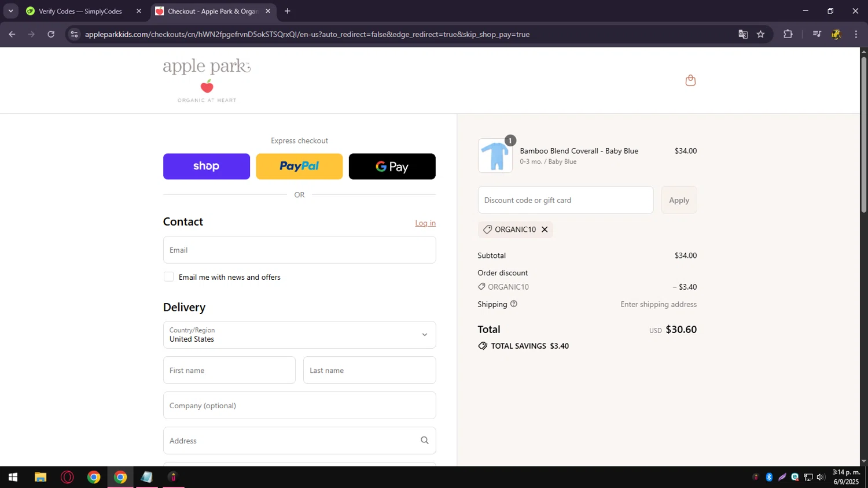Go back with the browser back arrow
This screenshot has height=488, width=868.
coord(12,34)
